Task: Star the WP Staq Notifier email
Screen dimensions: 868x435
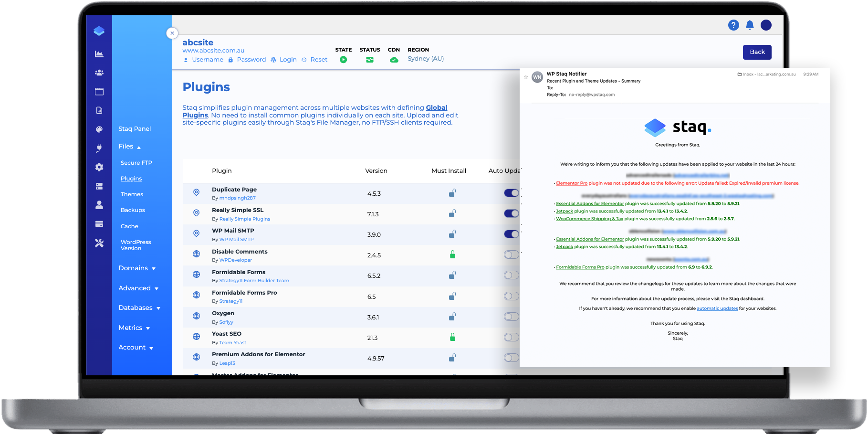Action: coord(526,77)
